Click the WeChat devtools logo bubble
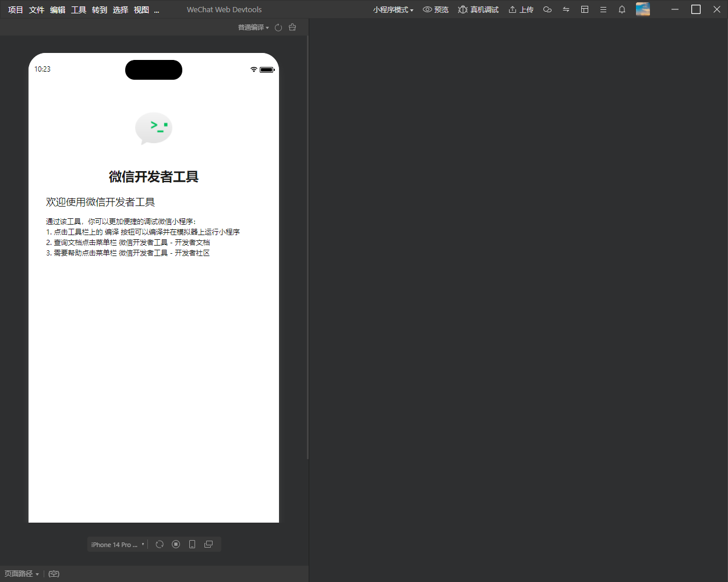Screen dimensions: 728x582 [x=154, y=128]
